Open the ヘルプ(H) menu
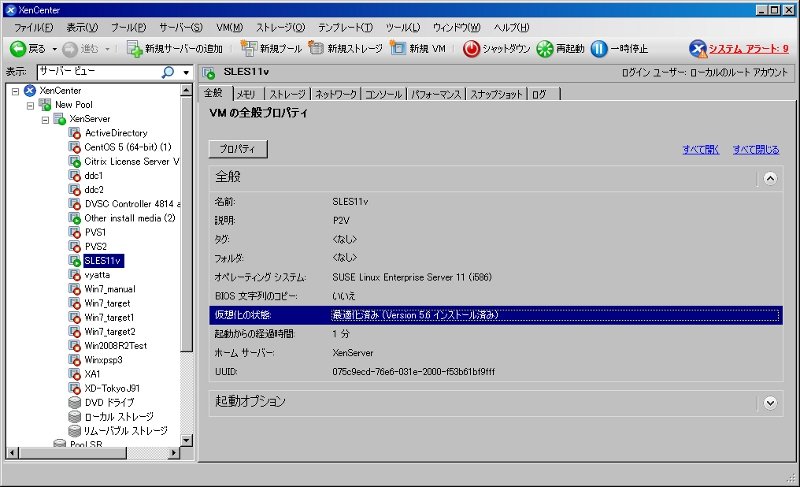 (511, 28)
